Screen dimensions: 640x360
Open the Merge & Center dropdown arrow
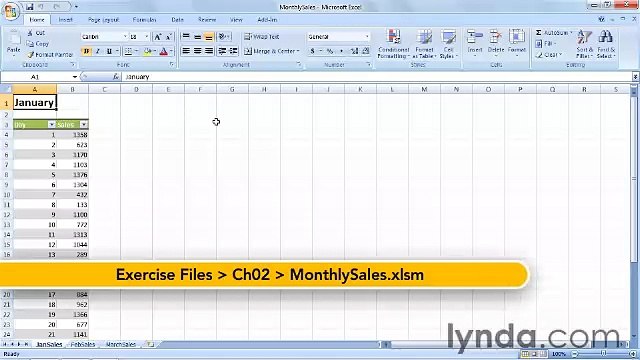tap(298, 51)
